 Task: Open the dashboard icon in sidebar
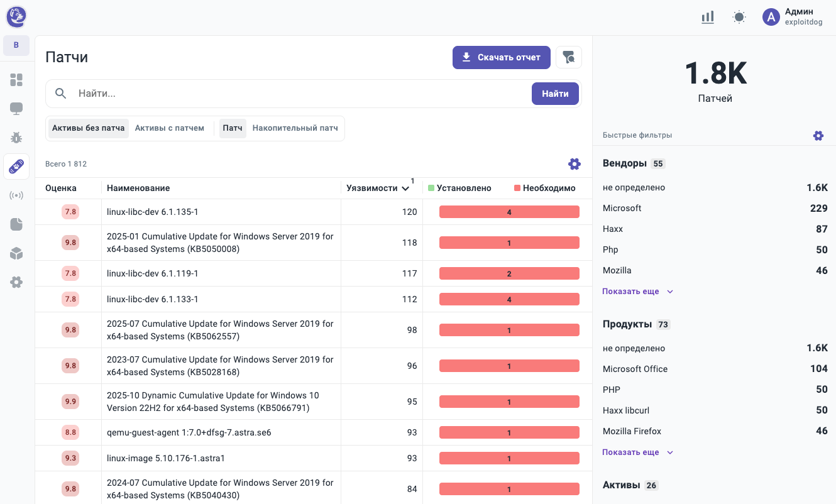tap(16, 80)
